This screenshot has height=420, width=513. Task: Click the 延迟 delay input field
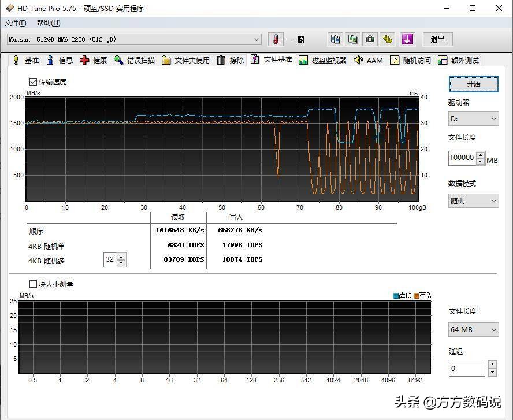pos(467,369)
